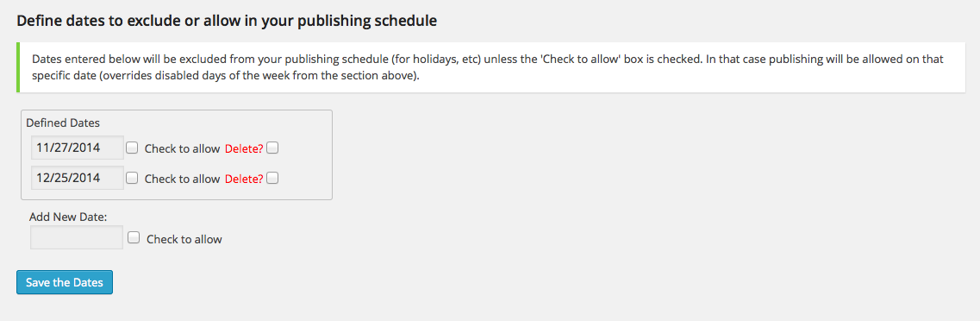Click the Defined Dates legend text

[x=63, y=123]
